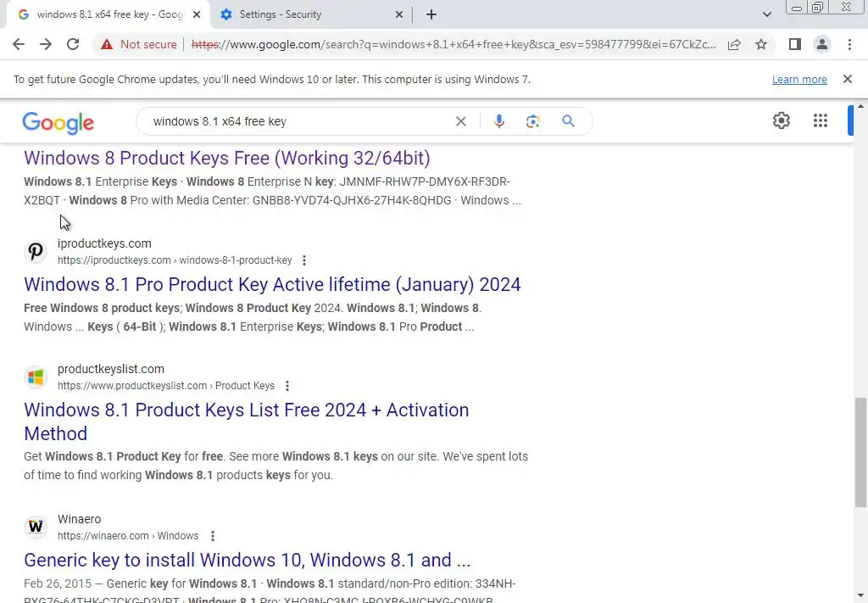Open Windows 8 Product Keys Free result
This screenshot has height=603, width=868.
[227, 159]
